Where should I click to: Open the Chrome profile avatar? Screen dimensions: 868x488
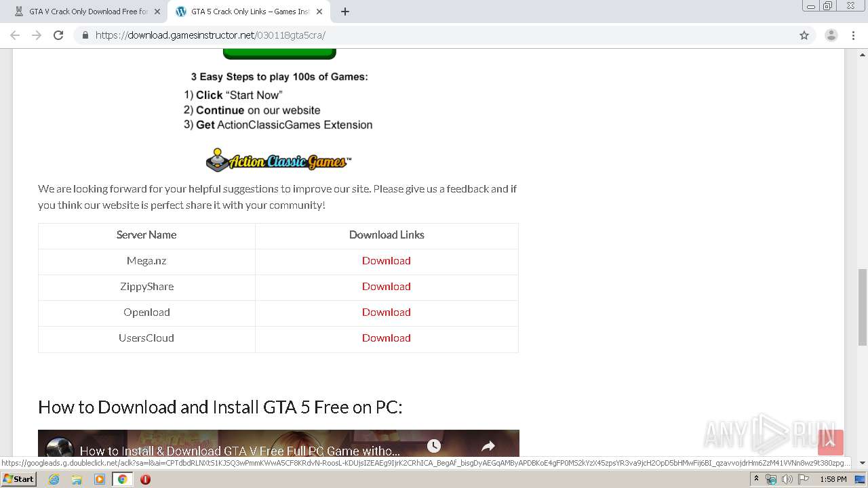831,35
